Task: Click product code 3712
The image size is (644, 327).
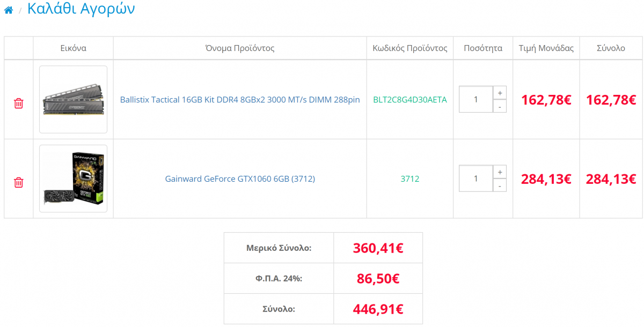Action: [x=410, y=179]
